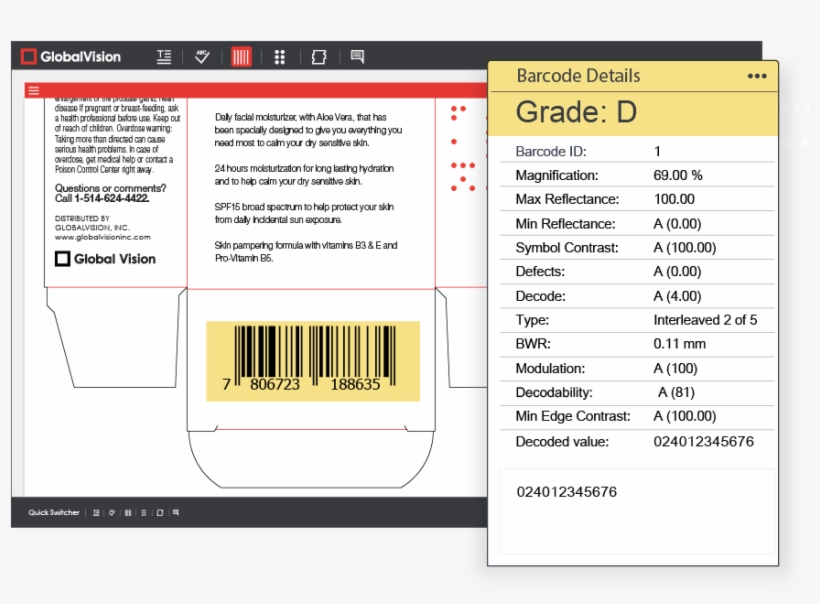The image size is (820, 604).
Task: Open the spell check tool in top toolbar
Action: [202, 56]
